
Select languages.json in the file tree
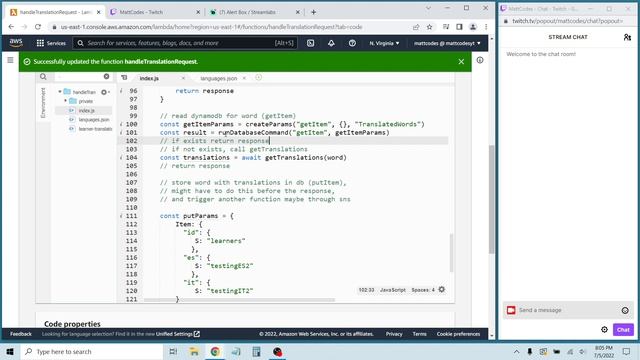94,120
